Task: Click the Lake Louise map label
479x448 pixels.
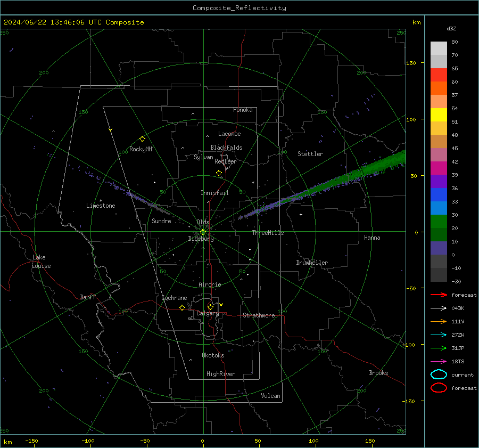Action: [41, 262]
